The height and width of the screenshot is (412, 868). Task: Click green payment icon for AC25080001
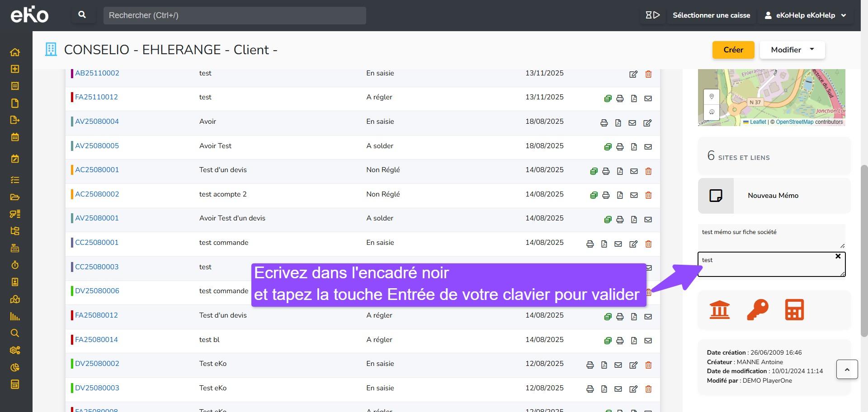click(594, 171)
